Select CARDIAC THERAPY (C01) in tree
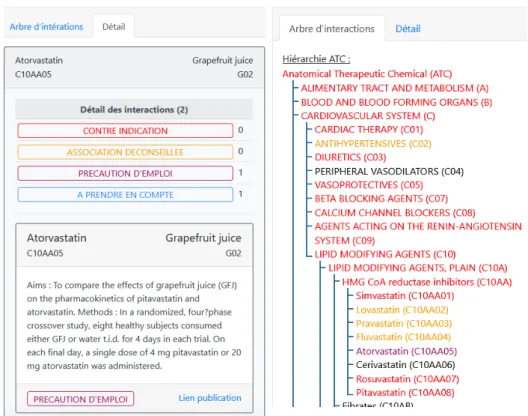528x416 pixels. point(369,130)
